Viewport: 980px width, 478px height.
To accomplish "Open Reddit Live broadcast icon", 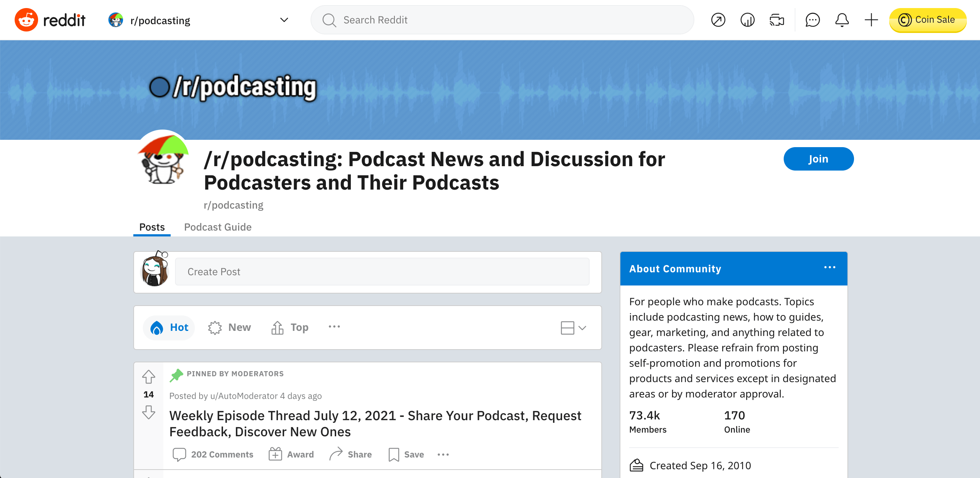I will (x=776, y=20).
